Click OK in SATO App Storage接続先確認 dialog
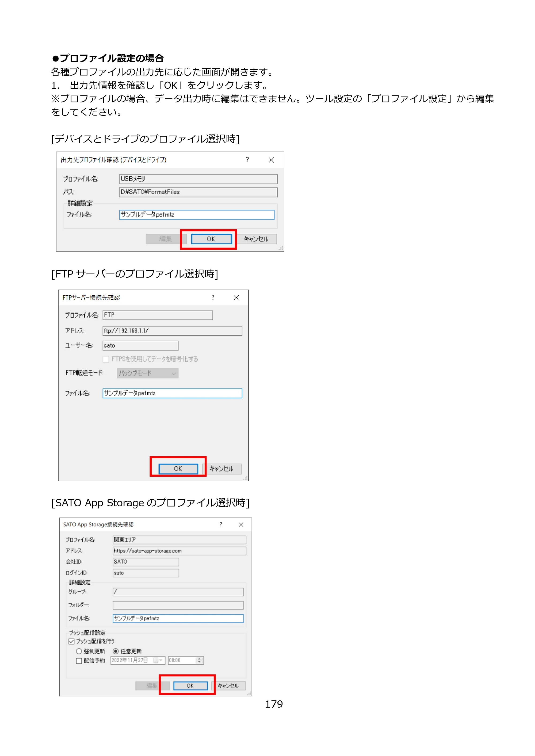The image size is (535, 756). point(190,686)
